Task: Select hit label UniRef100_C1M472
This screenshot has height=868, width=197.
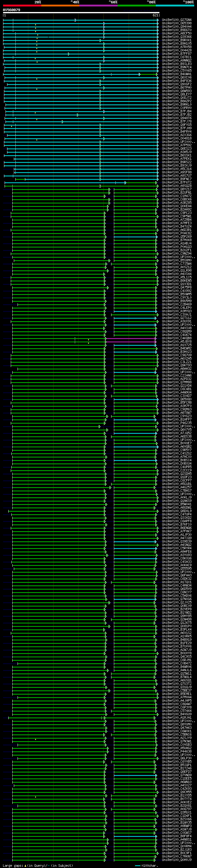Action: click(x=177, y=196)
